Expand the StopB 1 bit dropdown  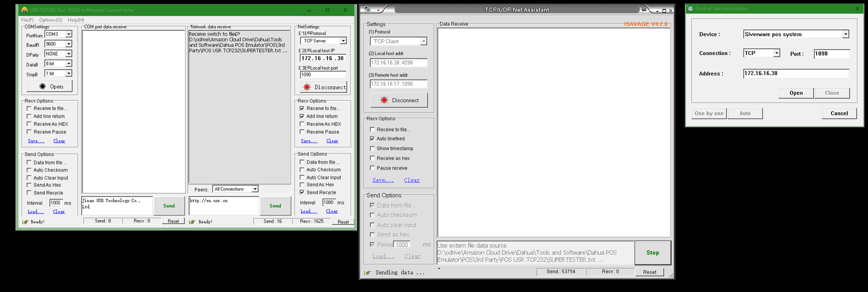[x=69, y=74]
